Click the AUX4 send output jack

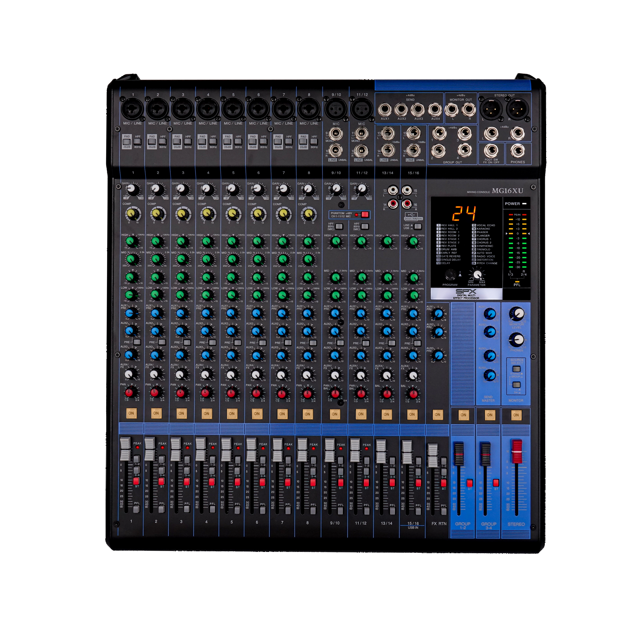pyautogui.click(x=435, y=109)
